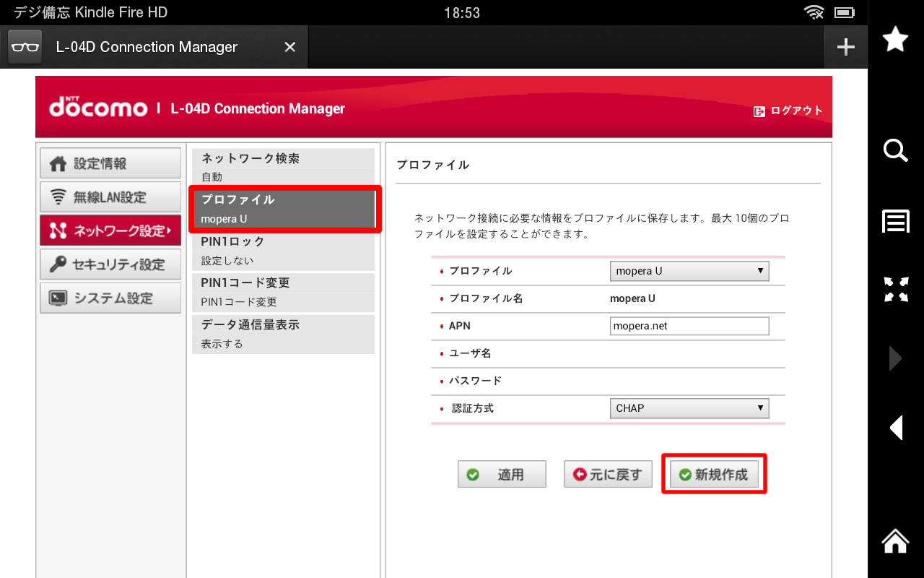Image resolution: width=924 pixels, height=578 pixels.
Task: Open the 認証方式 CHAP dropdown
Action: tap(689, 408)
